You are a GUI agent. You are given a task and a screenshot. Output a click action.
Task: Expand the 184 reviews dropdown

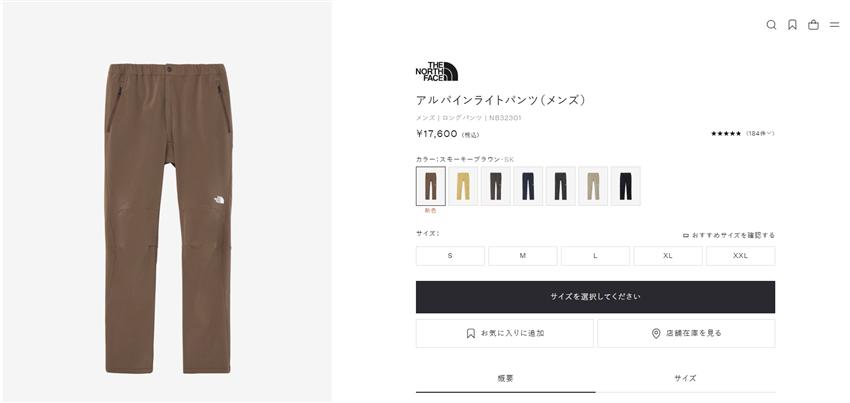pos(760,133)
